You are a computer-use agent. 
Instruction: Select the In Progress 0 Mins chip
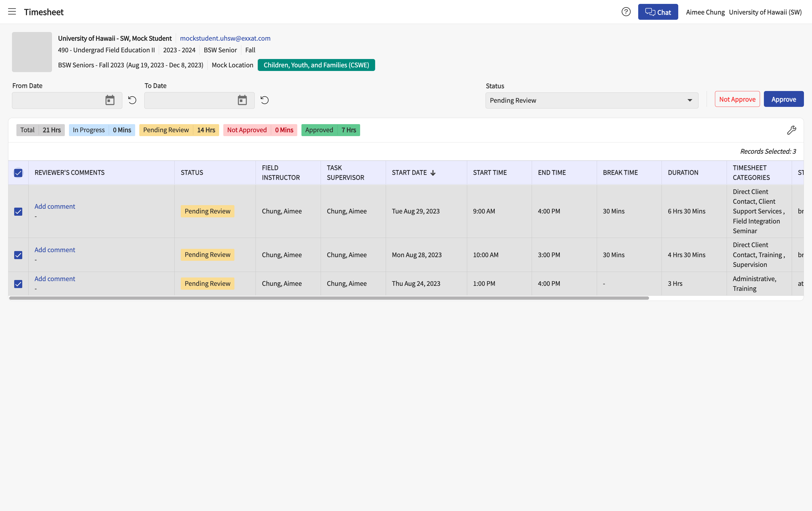[102, 130]
